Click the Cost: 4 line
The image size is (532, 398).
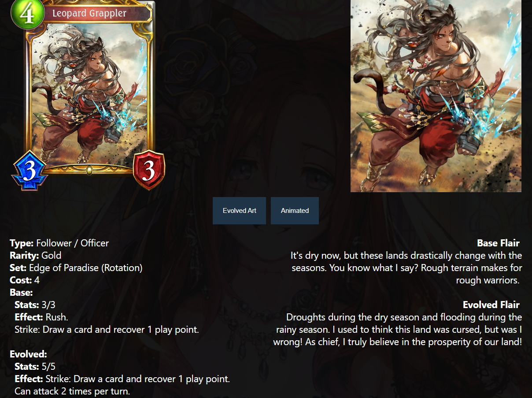(x=25, y=280)
